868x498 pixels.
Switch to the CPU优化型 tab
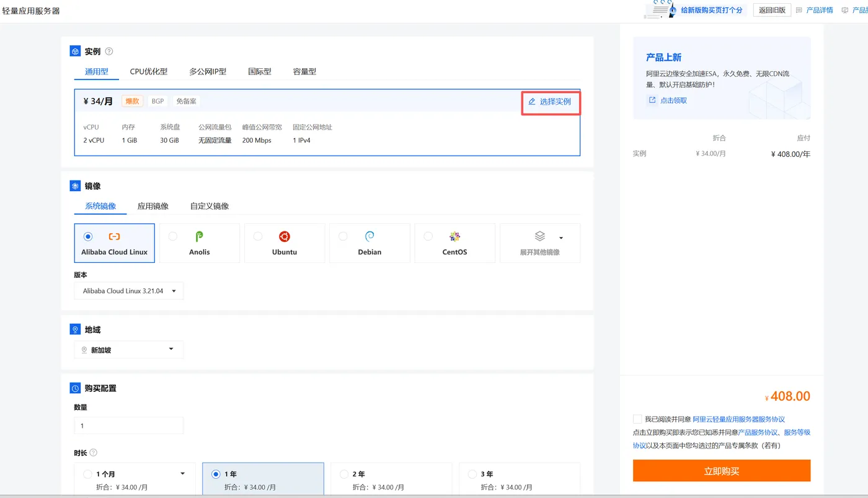click(x=149, y=72)
